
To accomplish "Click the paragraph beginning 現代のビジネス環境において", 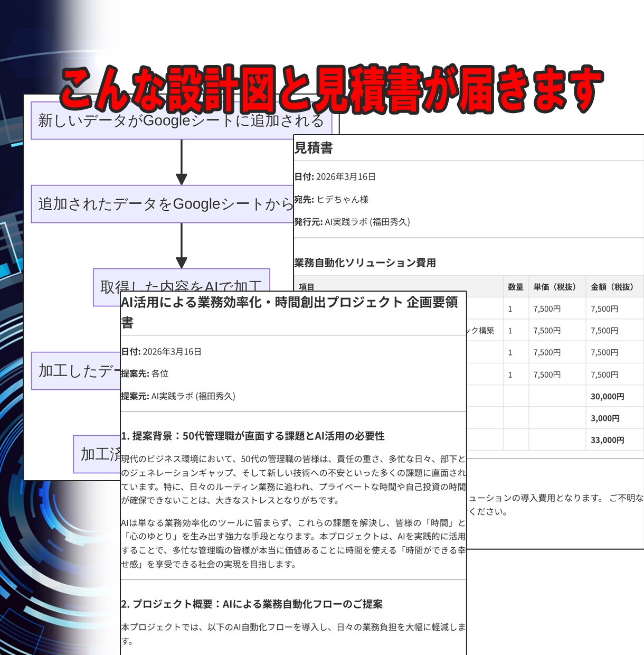I will (293, 480).
